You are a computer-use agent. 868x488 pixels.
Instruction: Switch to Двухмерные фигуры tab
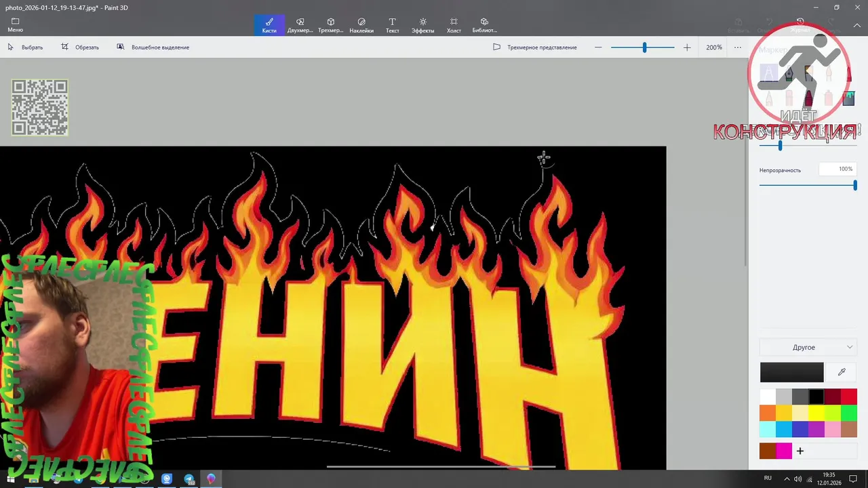(x=300, y=25)
